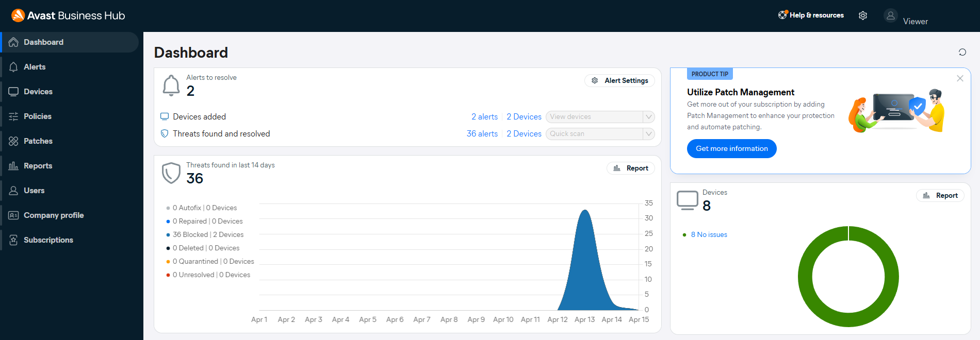Click the 2 alerts link for Devices added
The width and height of the screenshot is (980, 340).
[484, 117]
